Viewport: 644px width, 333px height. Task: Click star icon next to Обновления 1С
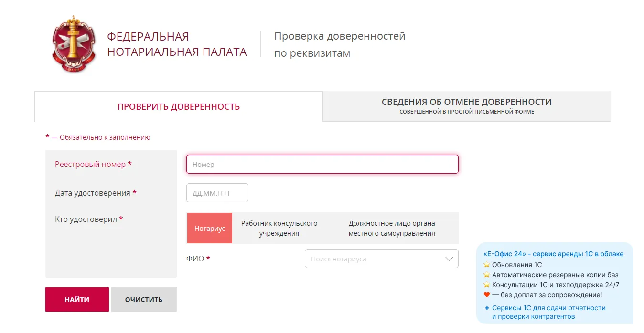487,265
